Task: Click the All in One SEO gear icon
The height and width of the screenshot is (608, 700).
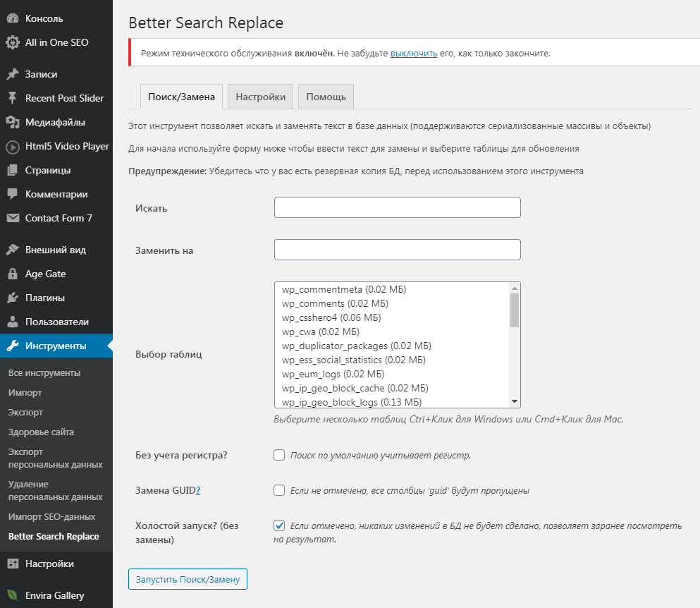Action: tap(13, 42)
